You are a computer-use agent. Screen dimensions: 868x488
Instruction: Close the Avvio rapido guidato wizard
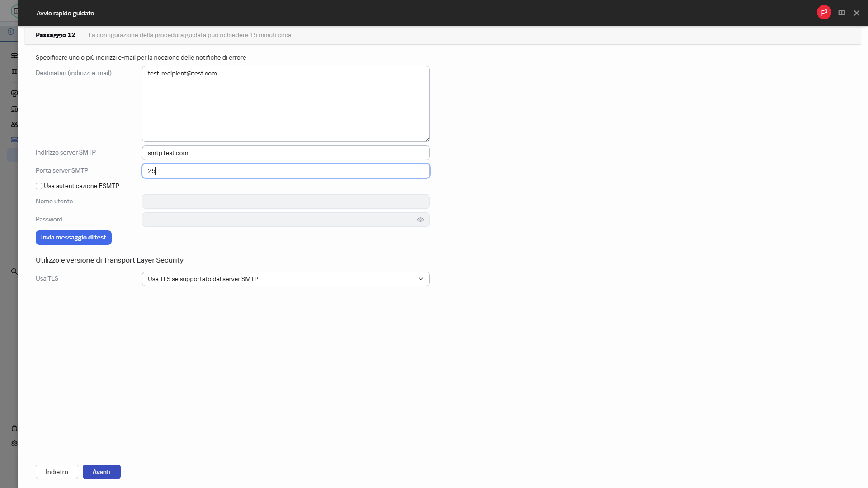coord(856,13)
